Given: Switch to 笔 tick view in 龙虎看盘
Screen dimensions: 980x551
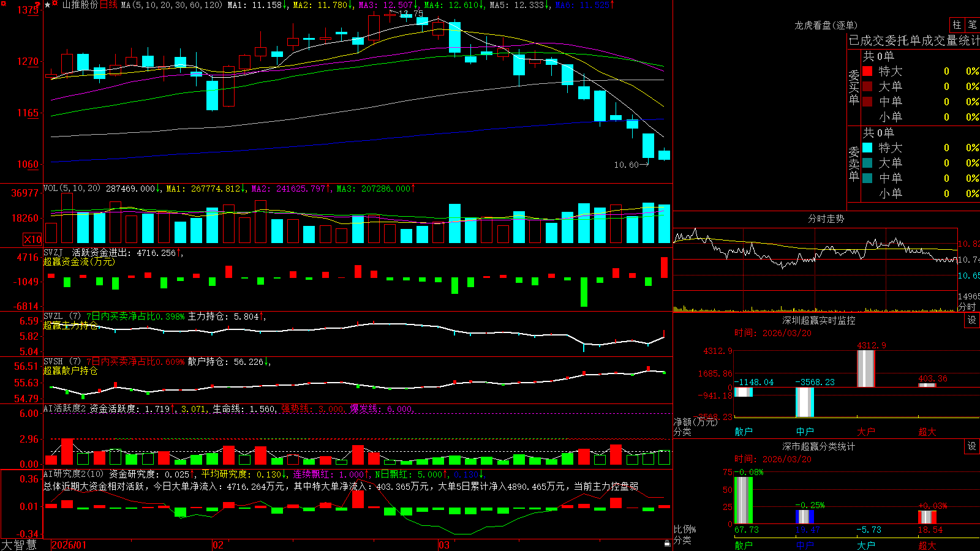Looking at the screenshot, I should click(972, 24).
